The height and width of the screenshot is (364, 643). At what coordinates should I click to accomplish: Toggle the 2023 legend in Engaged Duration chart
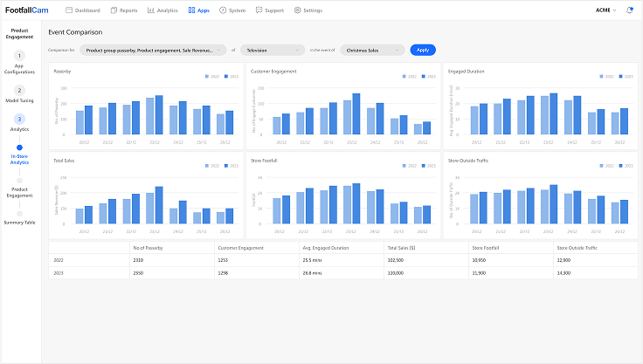click(x=626, y=77)
